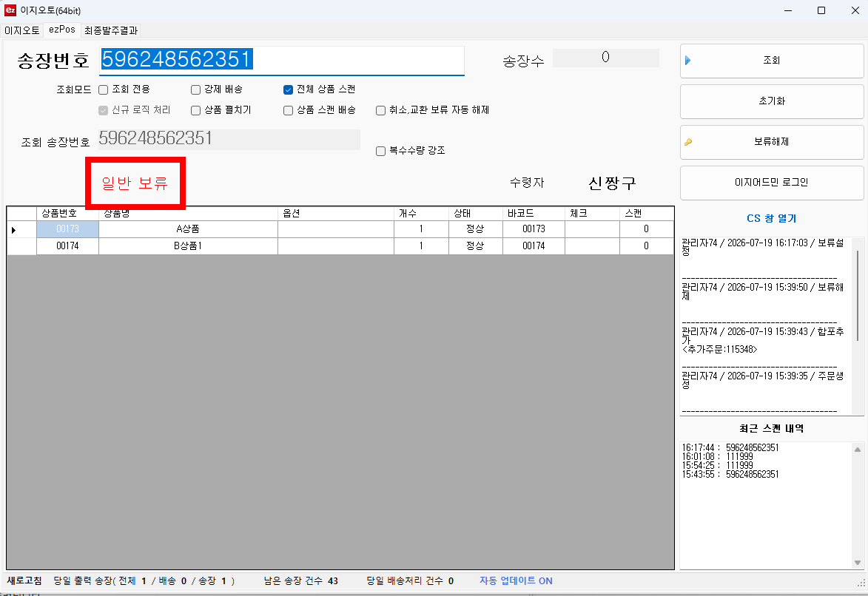Click 정상 status in B상품1 row
This screenshot has width=868, height=596.
(476, 246)
